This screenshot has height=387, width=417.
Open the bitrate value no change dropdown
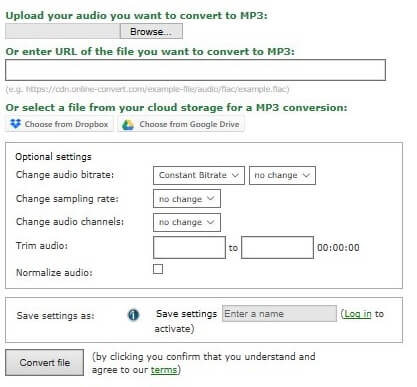[x=282, y=175]
